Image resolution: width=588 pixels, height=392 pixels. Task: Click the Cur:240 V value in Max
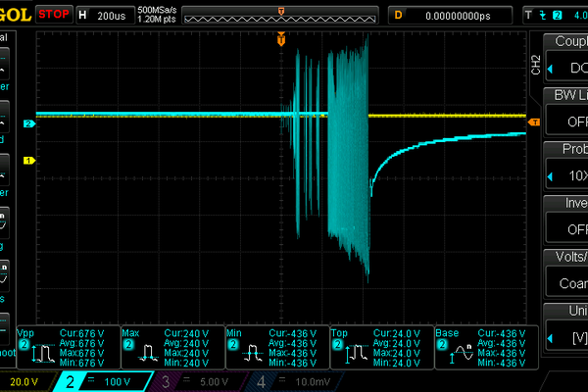coord(186,333)
